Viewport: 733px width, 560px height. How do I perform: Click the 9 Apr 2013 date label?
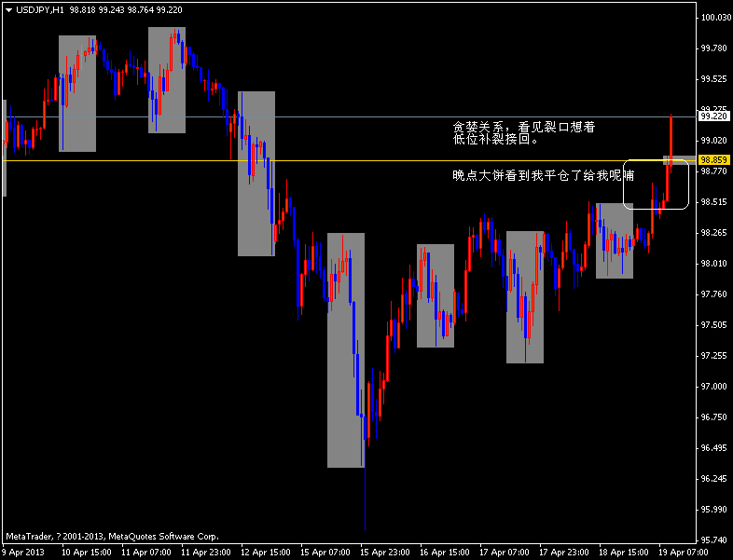coord(23,552)
